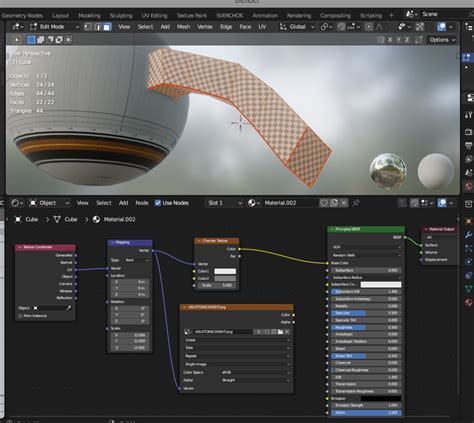Screen dimensions: 474x423
Task: Select vertex select mode icon
Action: tap(88, 27)
